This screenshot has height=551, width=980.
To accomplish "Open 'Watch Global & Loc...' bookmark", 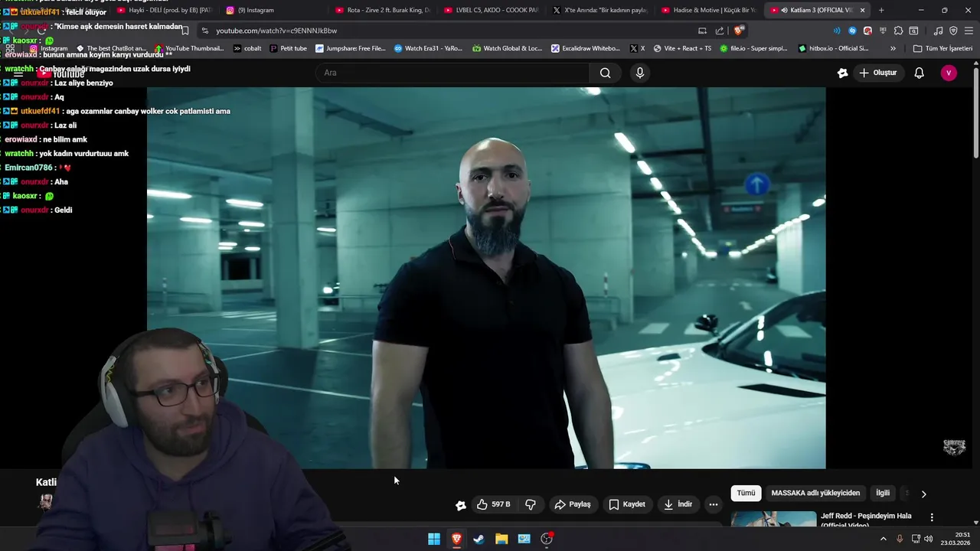I will click(x=507, y=48).
